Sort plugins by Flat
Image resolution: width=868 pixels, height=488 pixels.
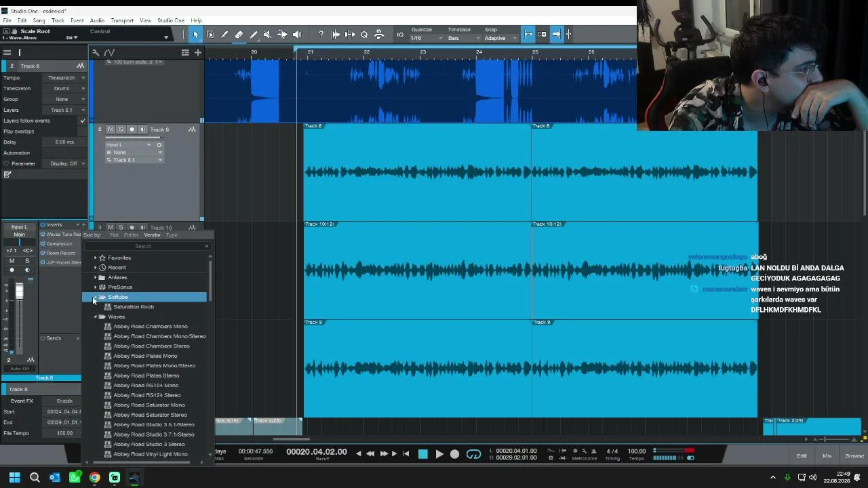[114, 235]
